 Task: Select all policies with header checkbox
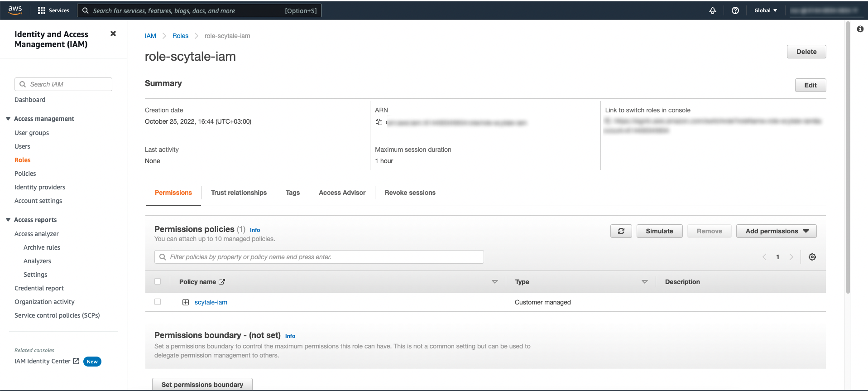[158, 281]
